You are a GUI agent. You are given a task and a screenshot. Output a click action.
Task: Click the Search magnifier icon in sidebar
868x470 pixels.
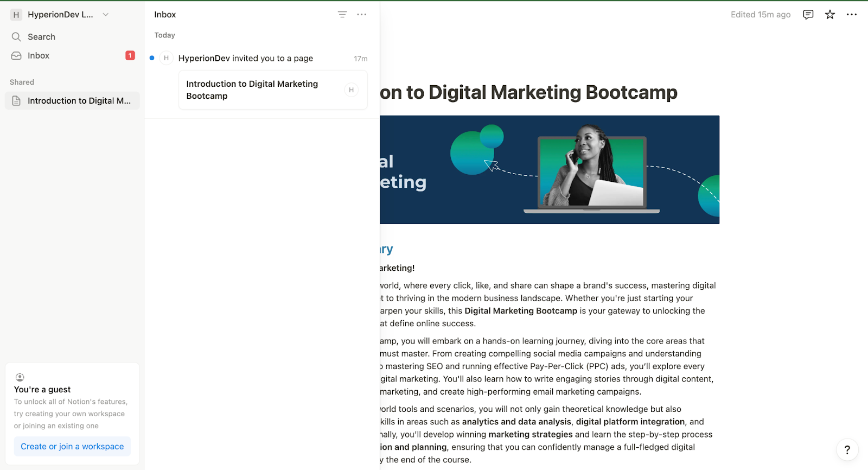point(16,37)
